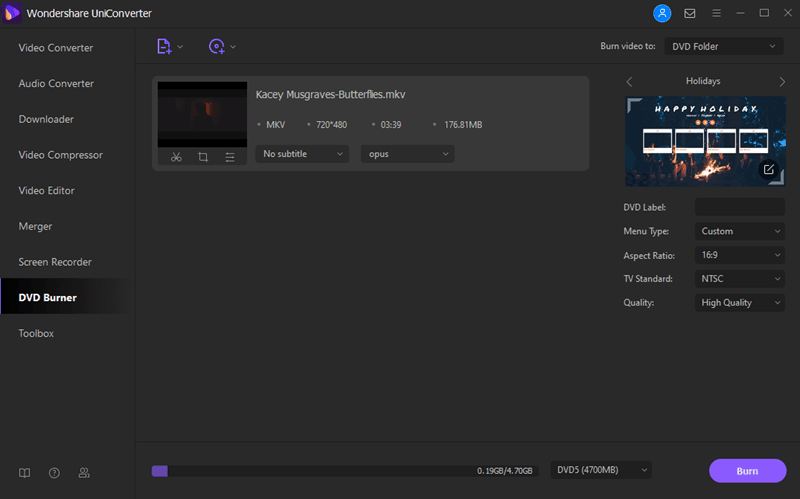Select the DVD Burner section
Viewport: 800px width, 499px height.
[67, 297]
